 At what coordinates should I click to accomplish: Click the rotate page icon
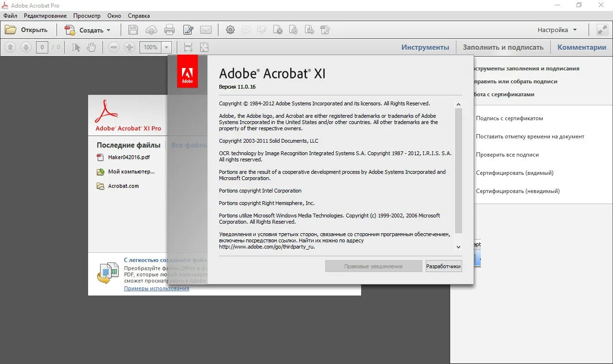point(294,30)
